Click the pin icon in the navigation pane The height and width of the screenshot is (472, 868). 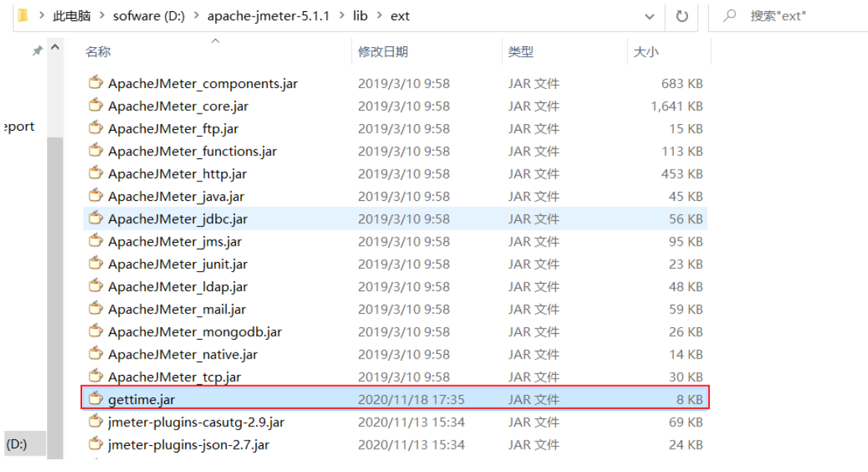point(37,51)
